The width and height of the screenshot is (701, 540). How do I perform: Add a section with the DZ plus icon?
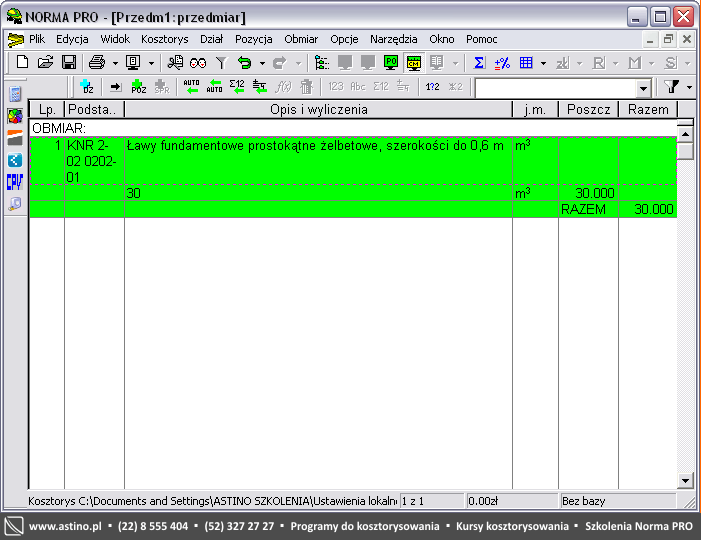(x=86, y=86)
